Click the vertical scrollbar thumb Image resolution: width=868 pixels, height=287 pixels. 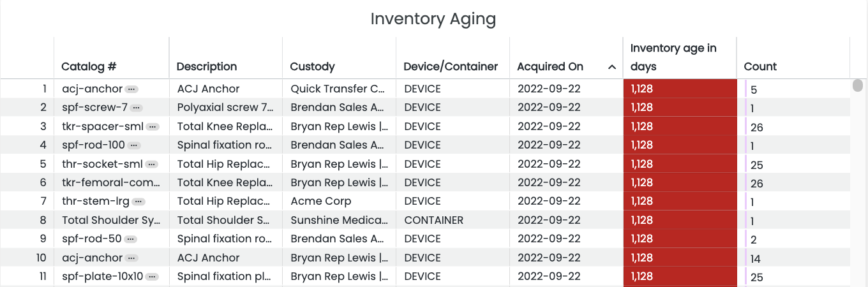[858, 86]
